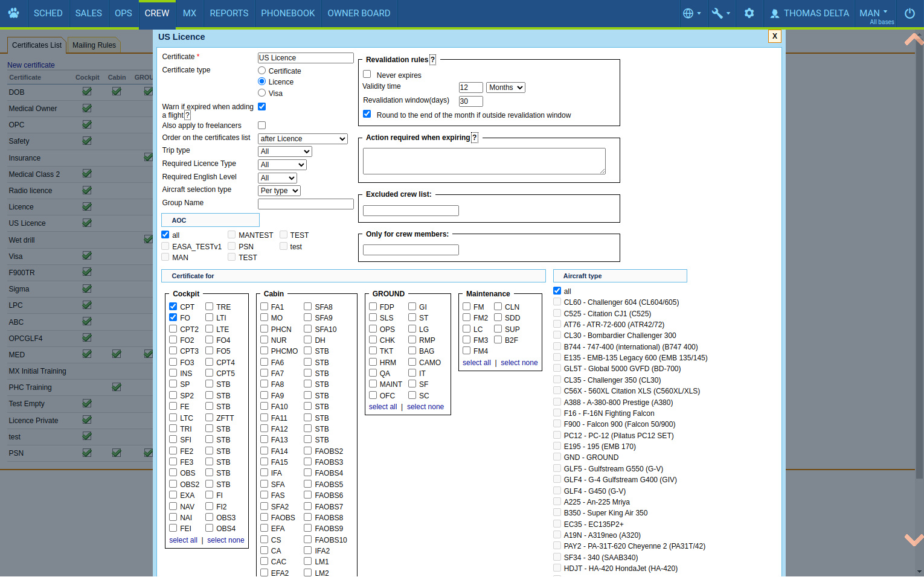924x577 pixels.
Task: Open the globe language menu icon
Action: pyautogui.click(x=688, y=13)
